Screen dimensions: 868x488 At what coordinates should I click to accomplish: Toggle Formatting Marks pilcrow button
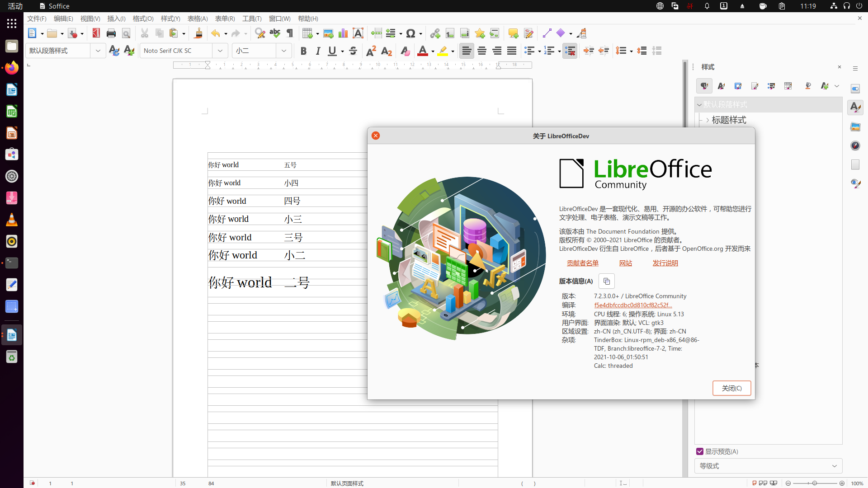(290, 33)
